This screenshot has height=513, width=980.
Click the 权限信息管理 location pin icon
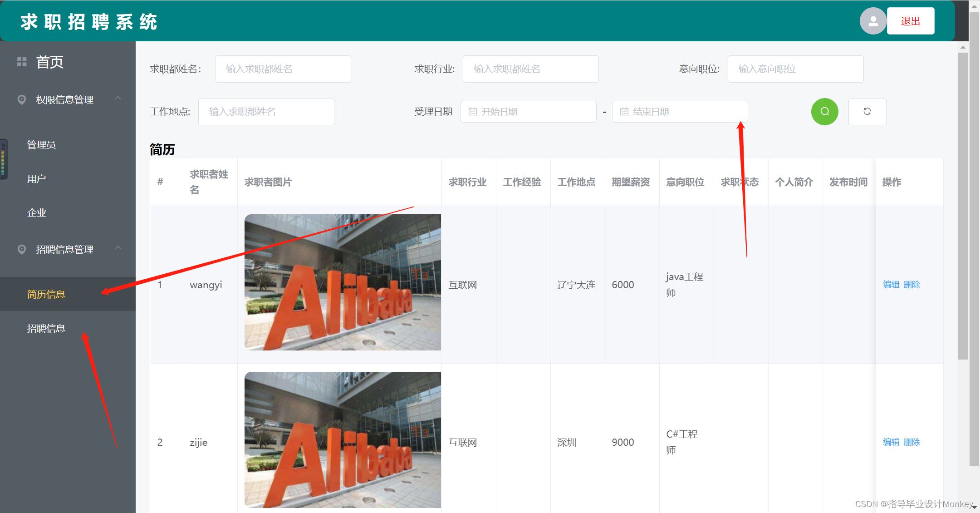[x=21, y=99]
